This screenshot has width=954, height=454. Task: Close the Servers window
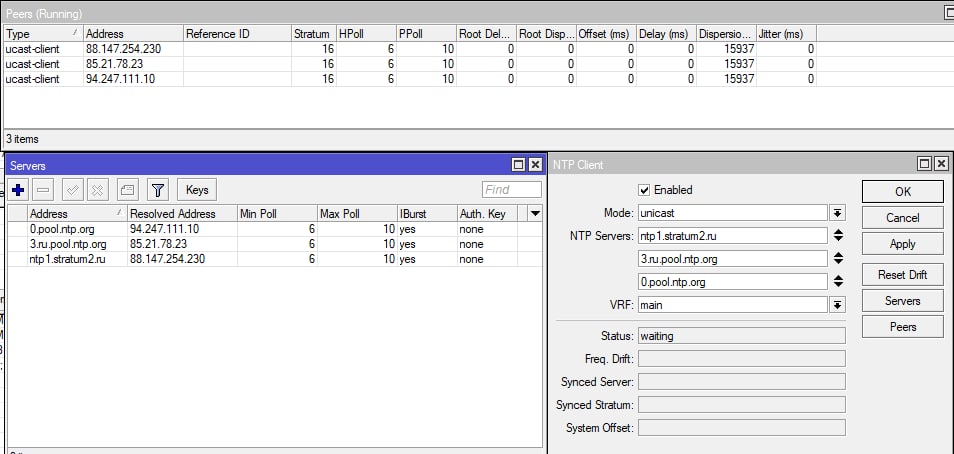[535, 165]
